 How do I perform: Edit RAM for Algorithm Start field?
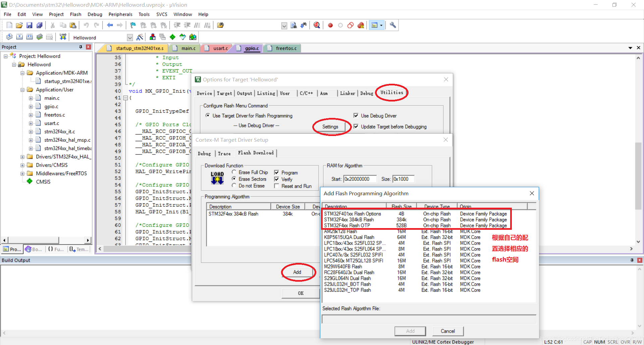360,179
